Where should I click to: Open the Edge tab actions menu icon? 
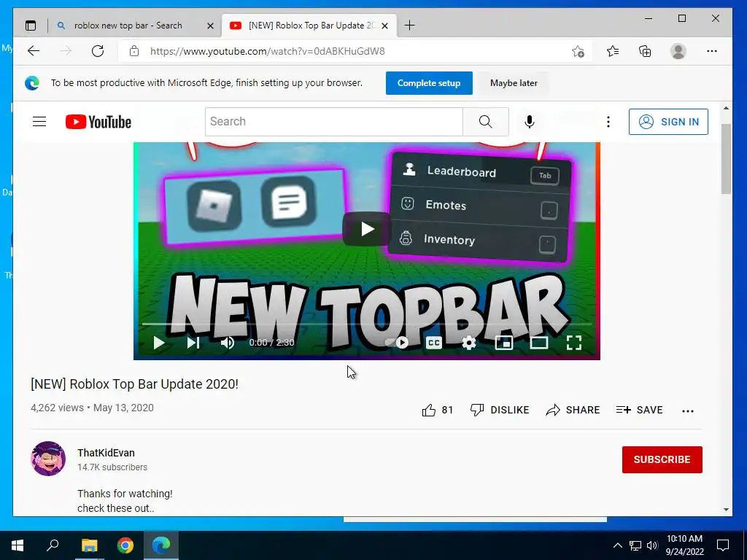pyautogui.click(x=31, y=26)
